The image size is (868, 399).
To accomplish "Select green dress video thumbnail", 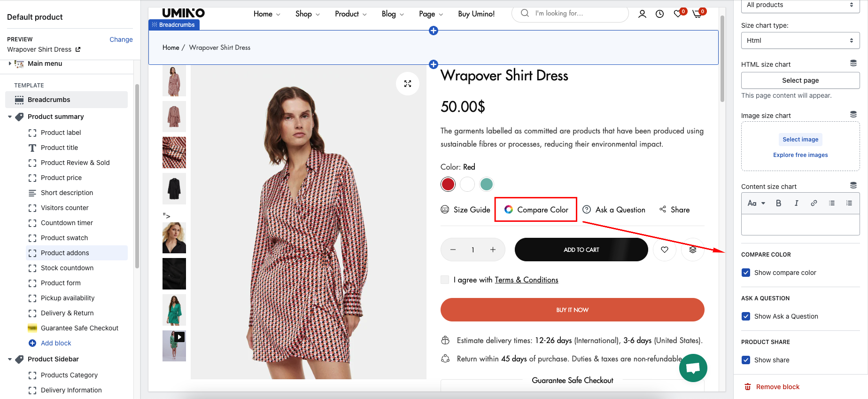I will [174, 346].
